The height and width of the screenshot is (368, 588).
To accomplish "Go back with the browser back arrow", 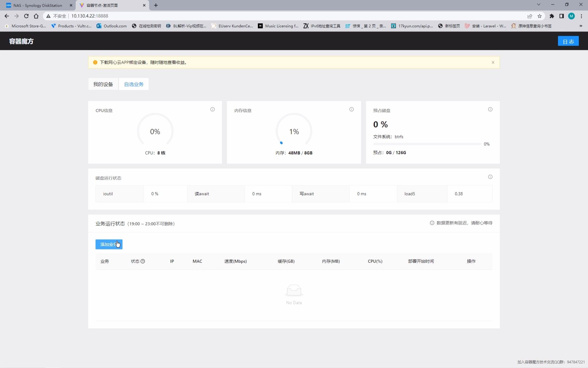I will coord(7,16).
